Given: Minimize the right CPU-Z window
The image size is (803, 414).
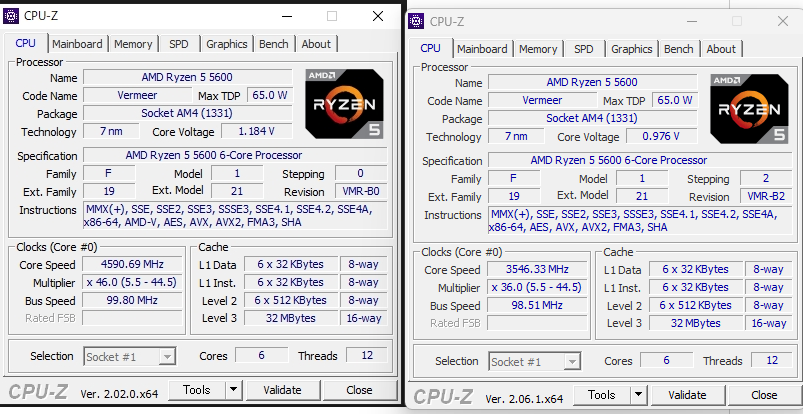Looking at the screenshot, I should 692,21.
